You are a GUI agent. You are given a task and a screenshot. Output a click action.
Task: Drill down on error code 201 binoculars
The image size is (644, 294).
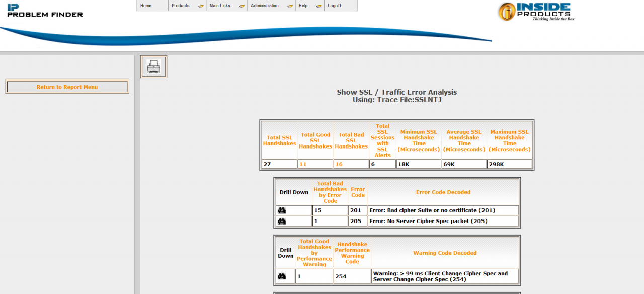(x=282, y=210)
